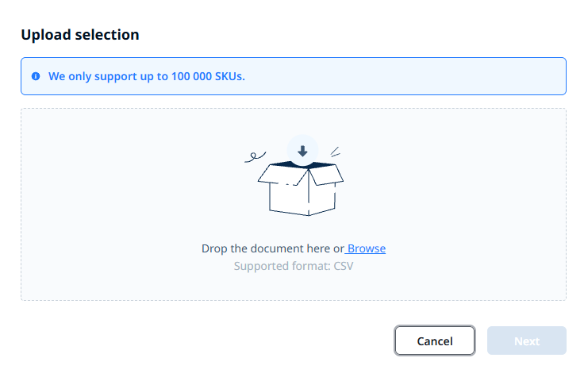588x377 pixels.
Task: Click the word 'CSV' below drop text
Action: click(344, 266)
